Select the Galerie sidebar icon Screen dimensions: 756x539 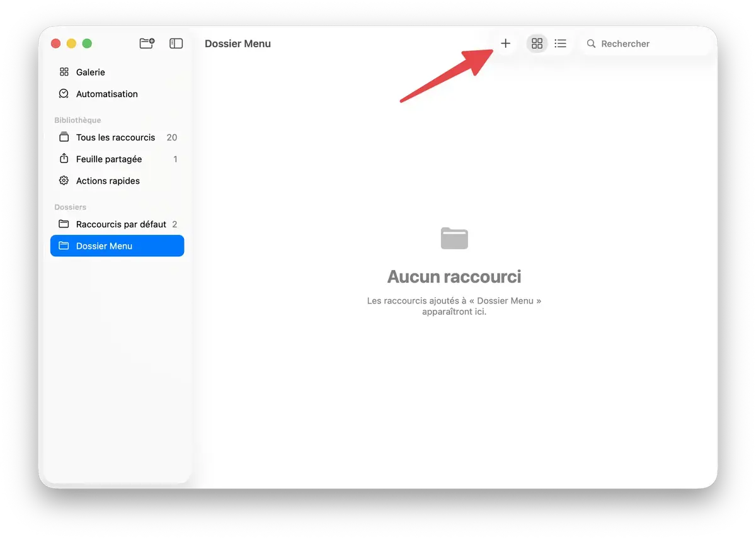pyautogui.click(x=64, y=72)
